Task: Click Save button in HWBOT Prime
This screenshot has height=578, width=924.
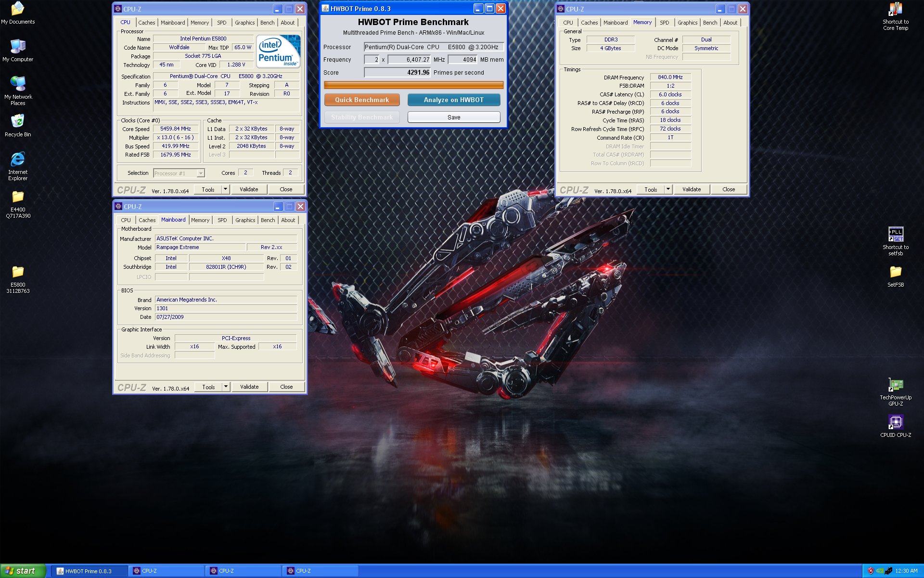Action: click(x=454, y=117)
